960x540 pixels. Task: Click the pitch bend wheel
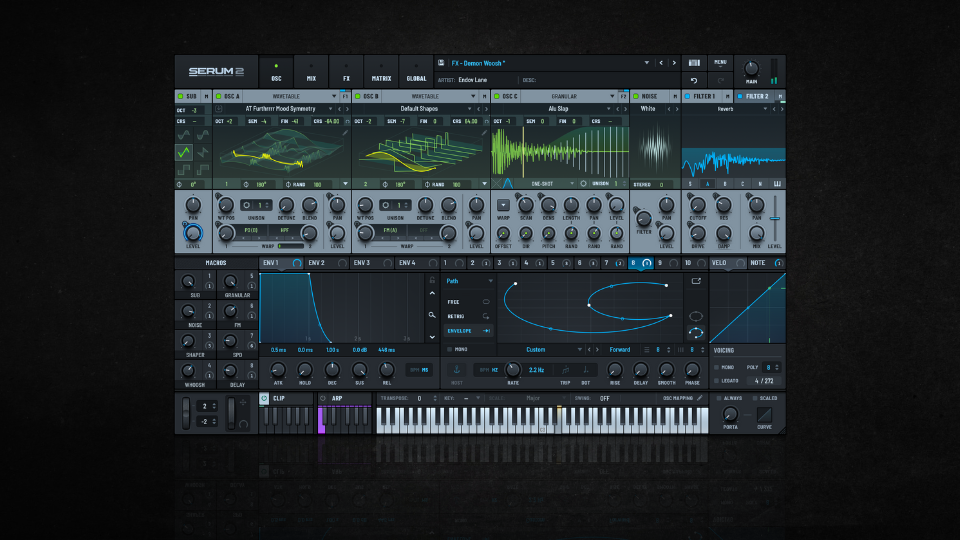click(x=186, y=413)
